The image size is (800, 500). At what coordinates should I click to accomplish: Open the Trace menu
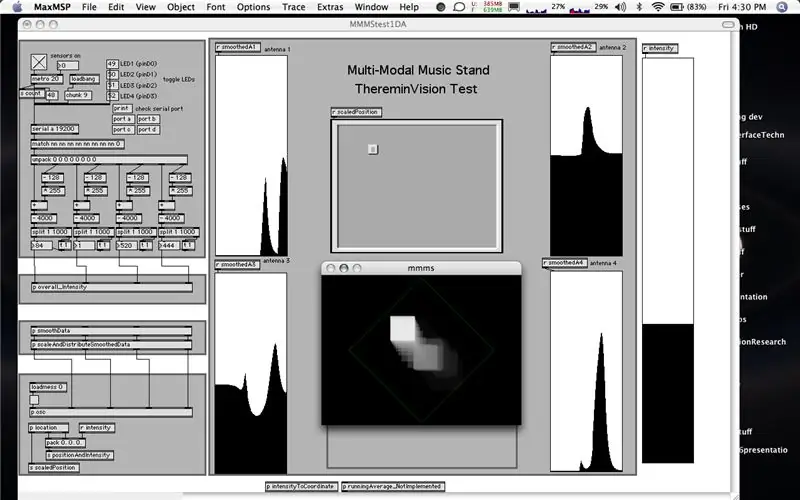point(294,7)
